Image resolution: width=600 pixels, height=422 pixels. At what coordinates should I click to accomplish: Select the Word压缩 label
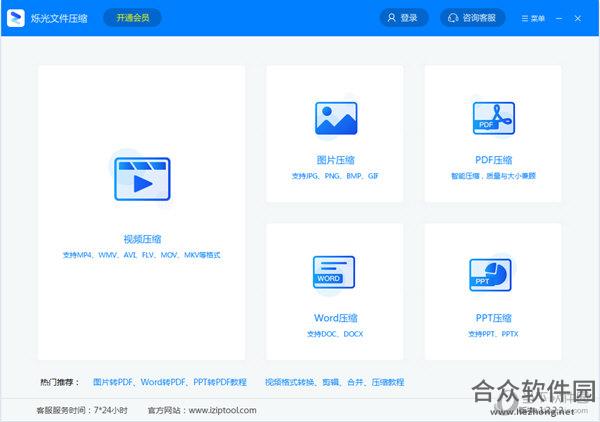[336, 318]
